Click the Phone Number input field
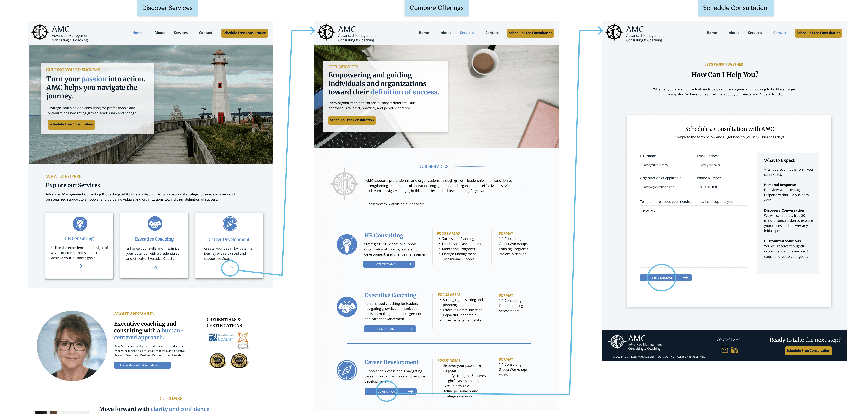 (x=722, y=187)
